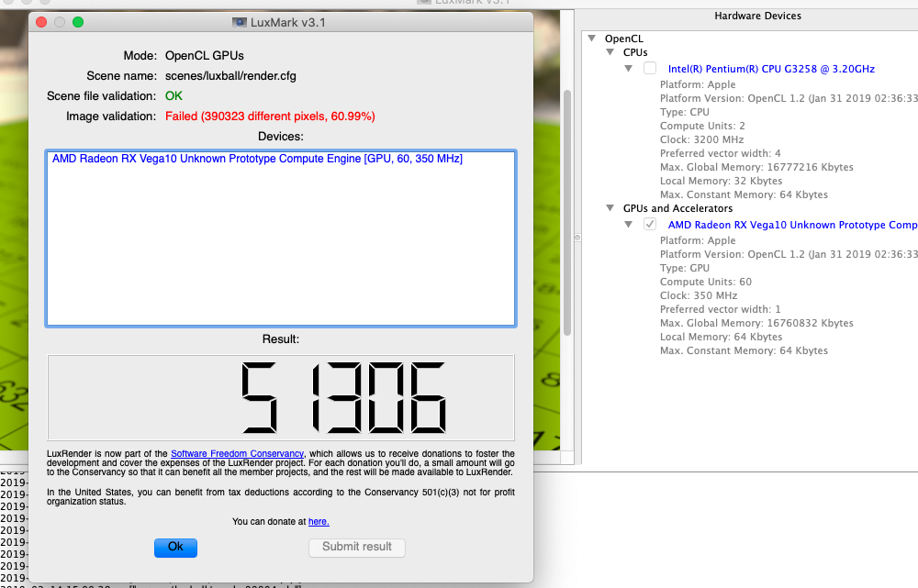
Task: Click the green zoom button of the dialog
Action: [78, 22]
